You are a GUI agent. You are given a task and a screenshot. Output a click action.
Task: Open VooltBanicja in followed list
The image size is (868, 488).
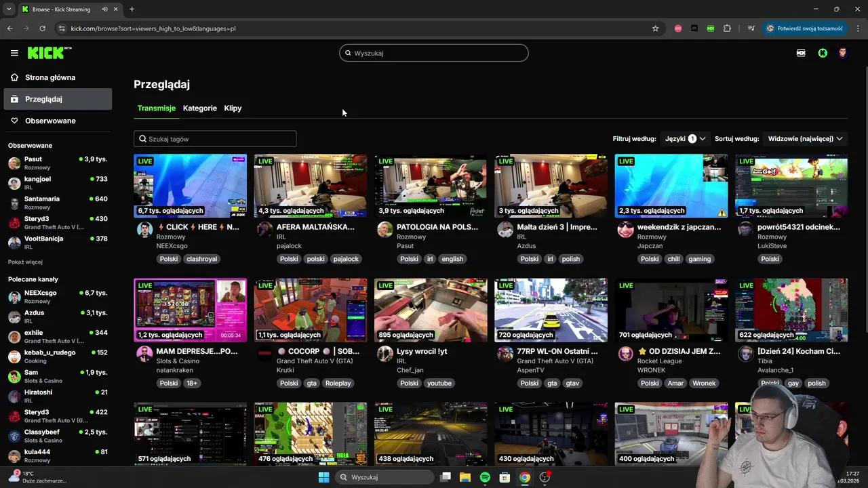58,243
